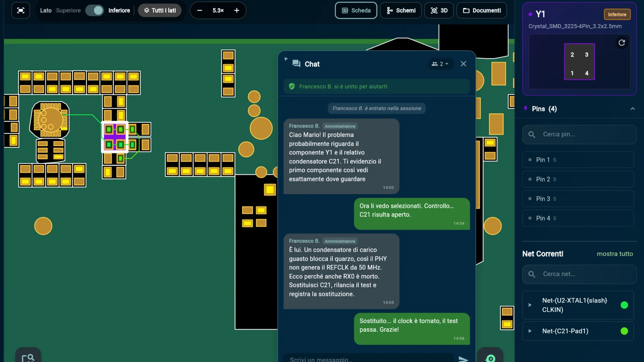The image size is (644, 362).
Task: Click the Cerca pin search field
Action: coord(579,134)
